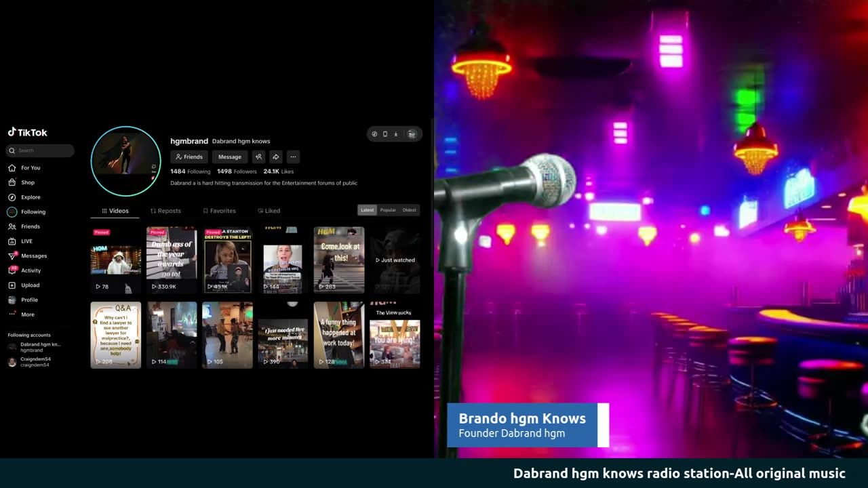Click the compass icon in top-right toolbar

(x=374, y=134)
